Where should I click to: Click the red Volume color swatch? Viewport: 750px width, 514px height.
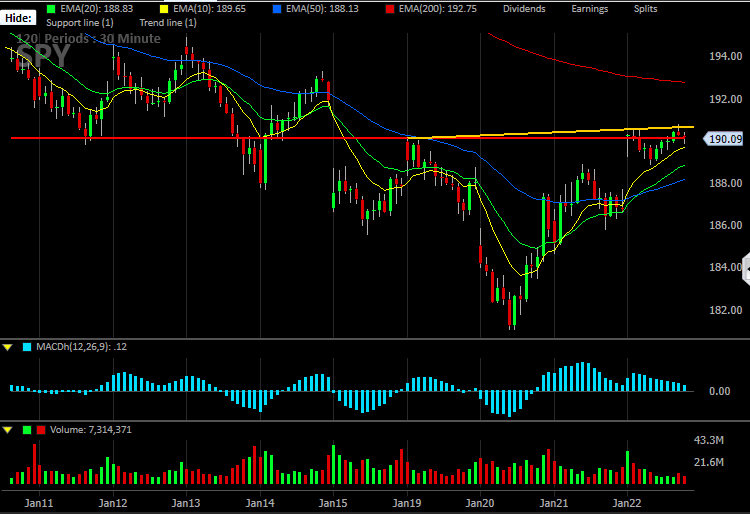[x=41, y=430]
